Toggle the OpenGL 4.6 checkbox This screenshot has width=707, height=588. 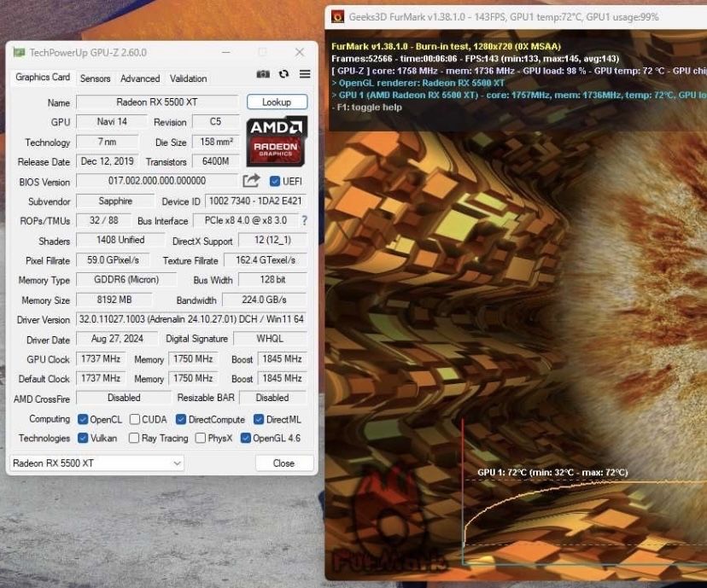(246, 438)
